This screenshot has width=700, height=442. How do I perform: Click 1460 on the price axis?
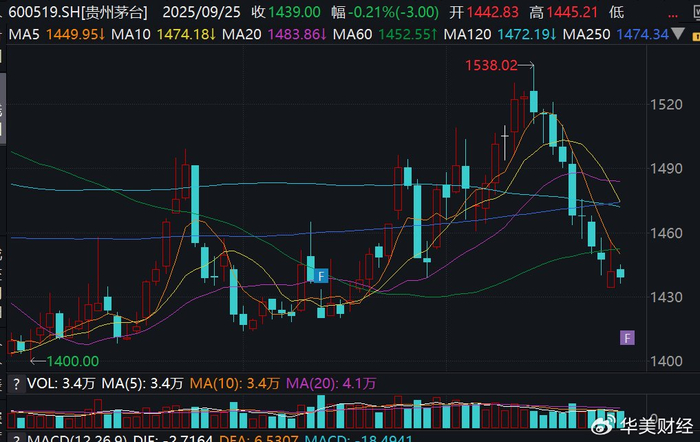[666, 233]
